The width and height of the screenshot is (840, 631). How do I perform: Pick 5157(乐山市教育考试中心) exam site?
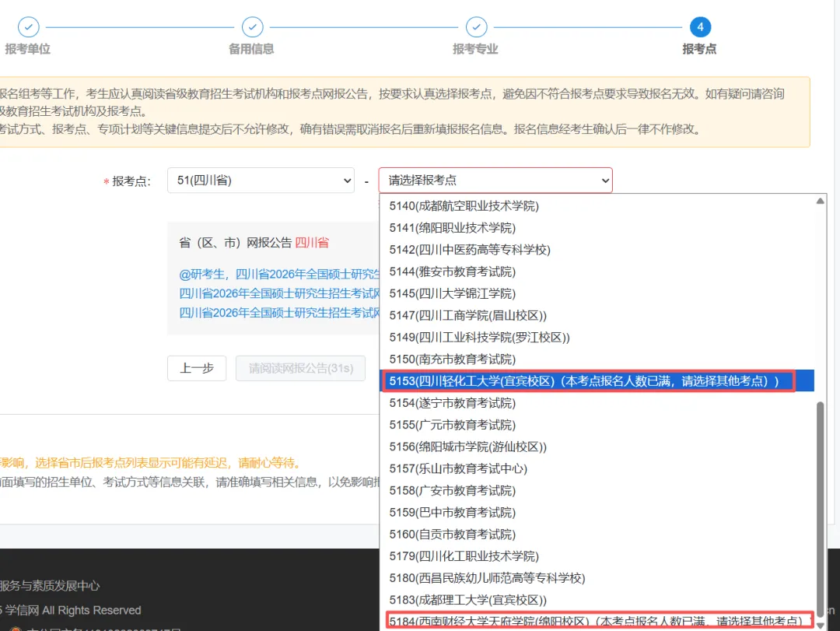click(458, 468)
